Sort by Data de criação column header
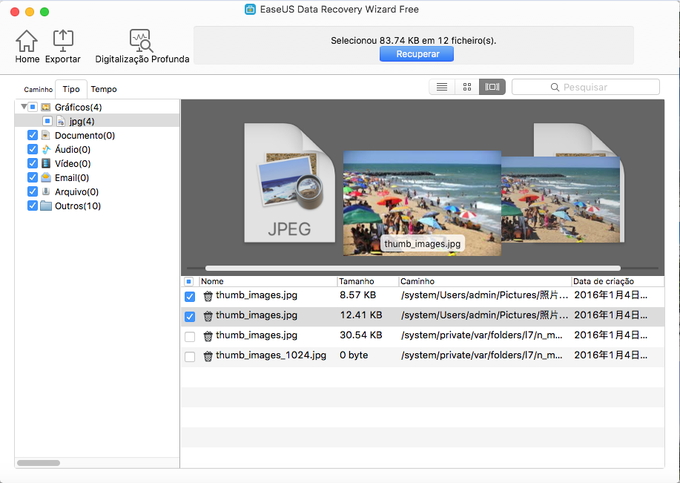Viewport: 680px width, 483px height. pos(618,281)
